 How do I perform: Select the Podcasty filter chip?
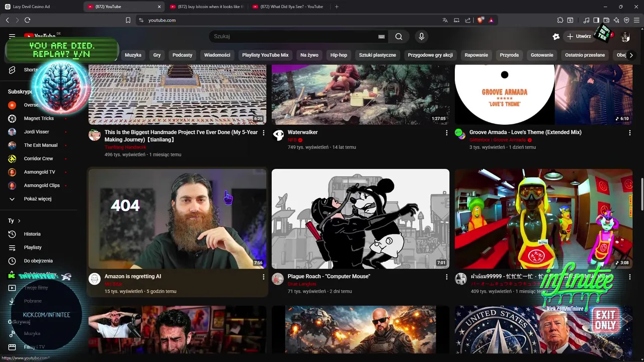click(x=182, y=55)
